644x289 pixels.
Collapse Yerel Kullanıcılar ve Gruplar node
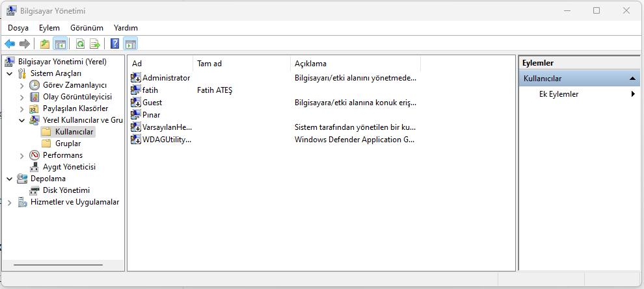click(x=21, y=121)
